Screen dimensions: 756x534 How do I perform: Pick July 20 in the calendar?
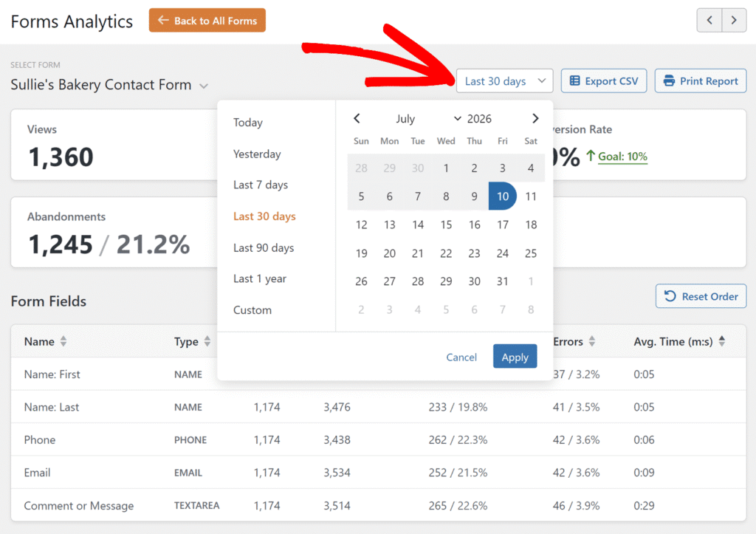click(390, 253)
